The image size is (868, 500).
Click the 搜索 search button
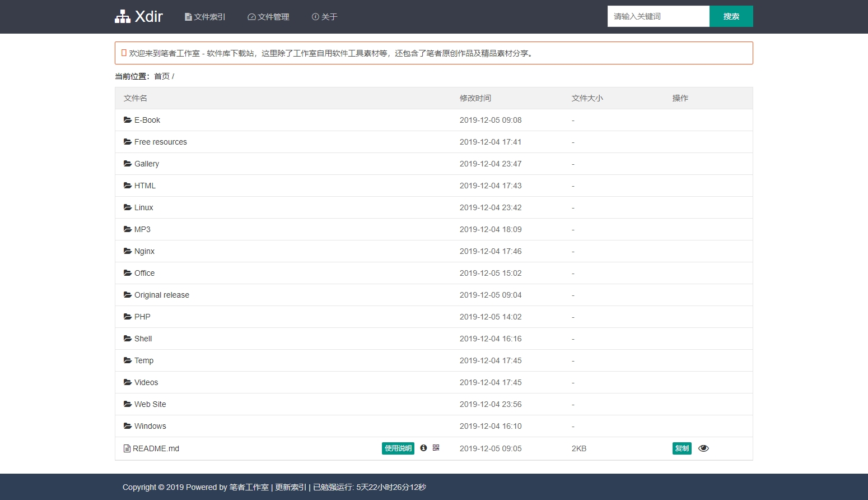[x=731, y=16]
